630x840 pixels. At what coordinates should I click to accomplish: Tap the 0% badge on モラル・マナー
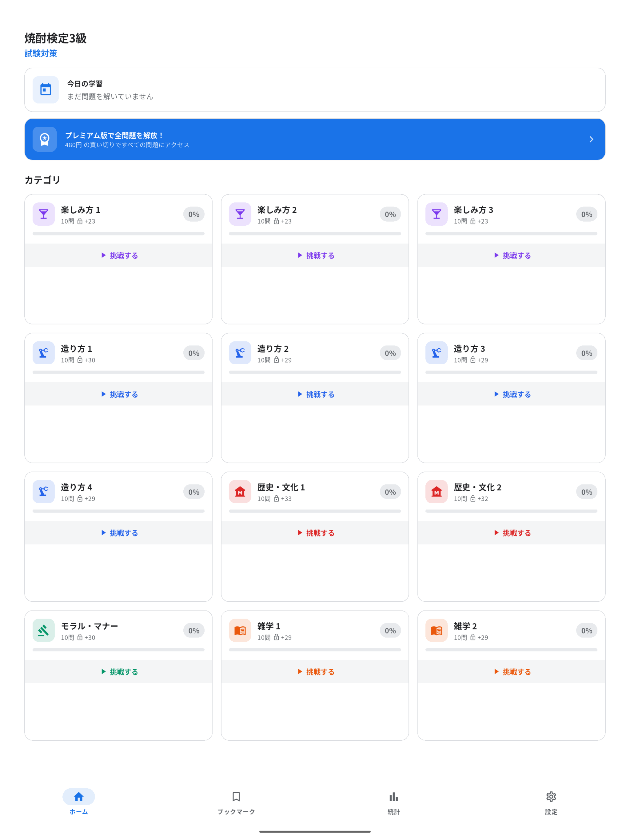[x=194, y=630]
